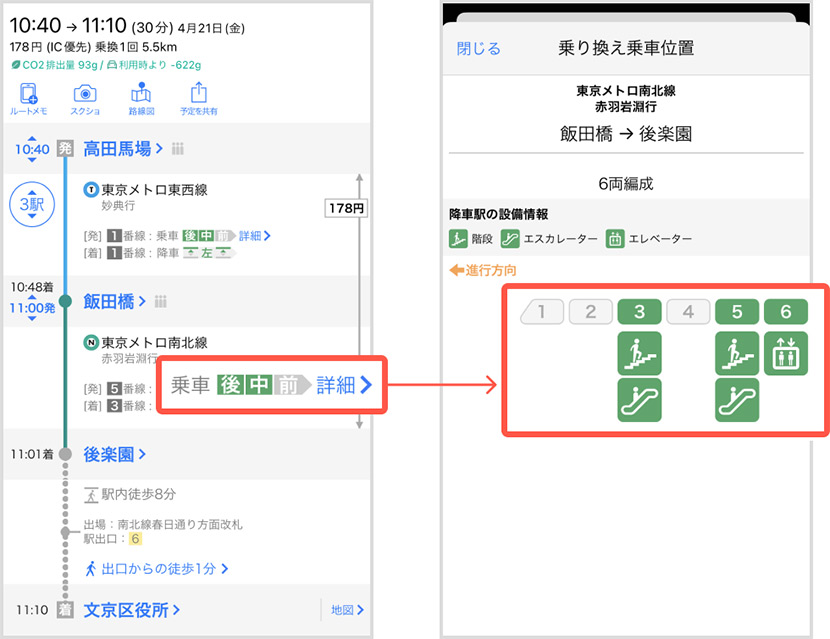Screen dimensions: 830x639
Task: Tap the 6両編成 text
Action: (x=626, y=184)
